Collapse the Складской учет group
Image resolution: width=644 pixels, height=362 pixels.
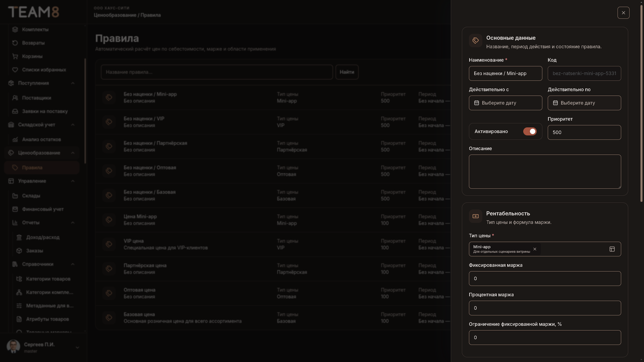tap(72, 125)
